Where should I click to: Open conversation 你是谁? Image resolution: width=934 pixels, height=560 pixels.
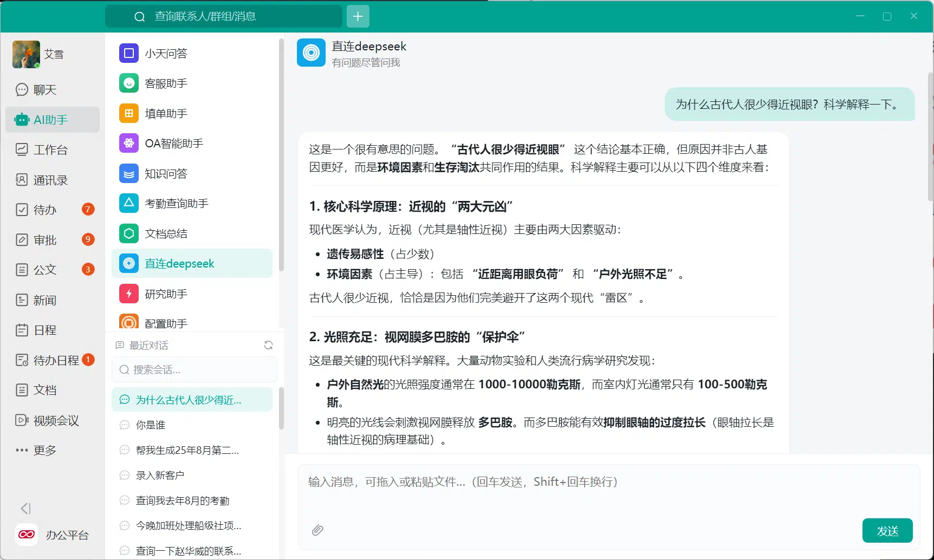pos(192,425)
